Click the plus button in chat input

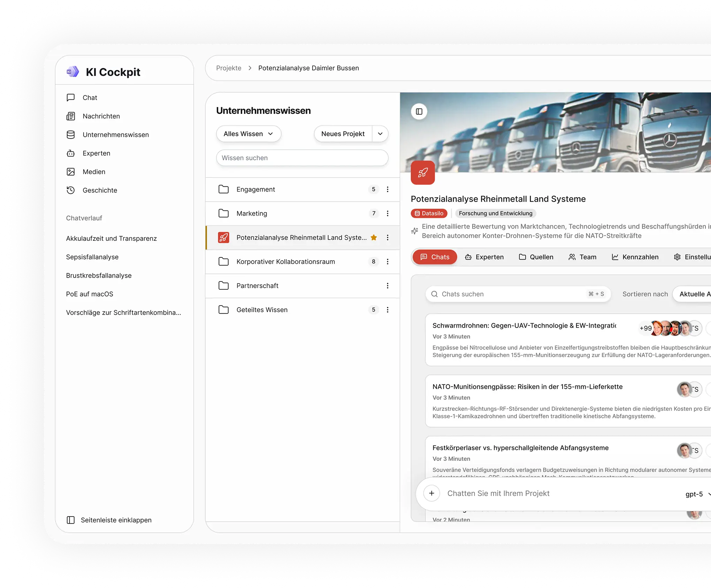431,493
